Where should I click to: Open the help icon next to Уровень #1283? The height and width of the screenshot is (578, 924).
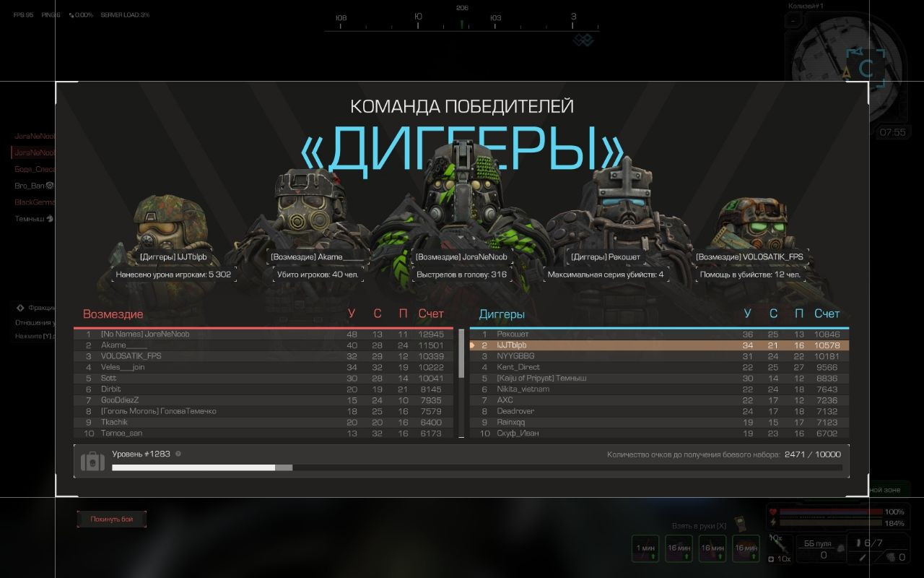[178, 454]
